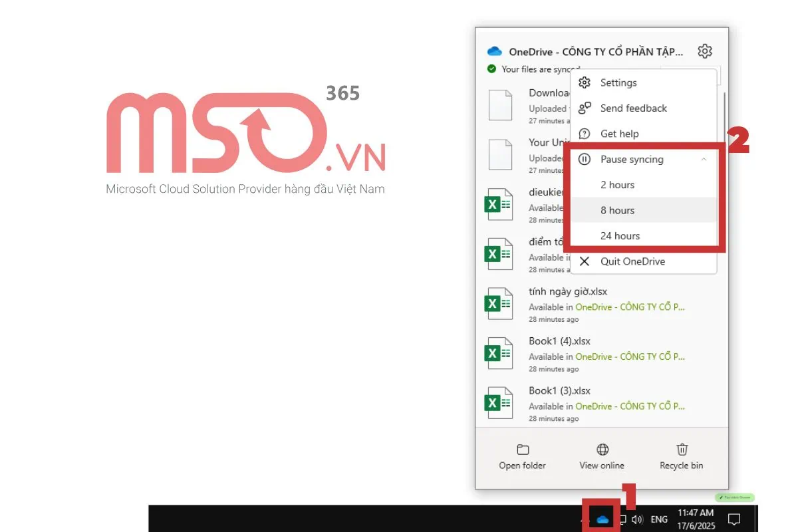
Task: Click the OneDrive cloud icon in system tray
Action: (x=602, y=519)
